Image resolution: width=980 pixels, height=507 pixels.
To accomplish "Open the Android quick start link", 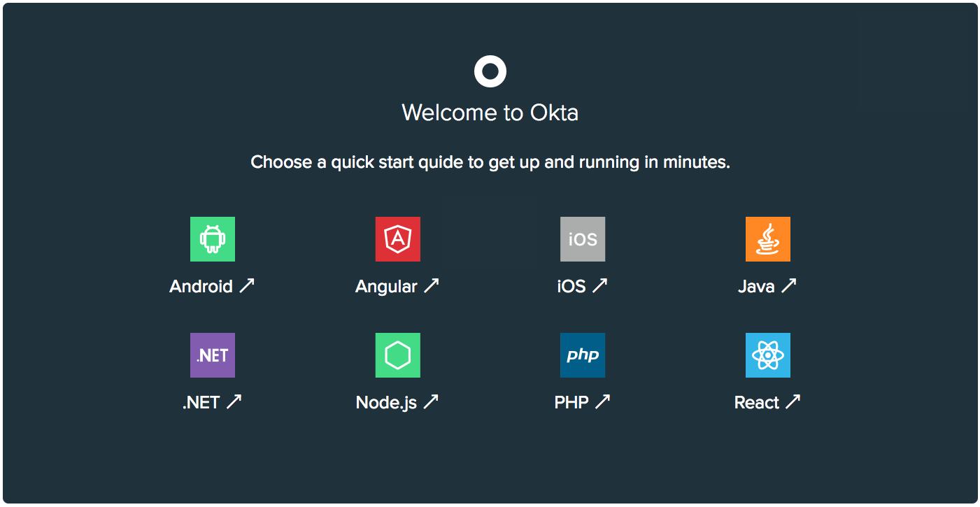I will 201,287.
